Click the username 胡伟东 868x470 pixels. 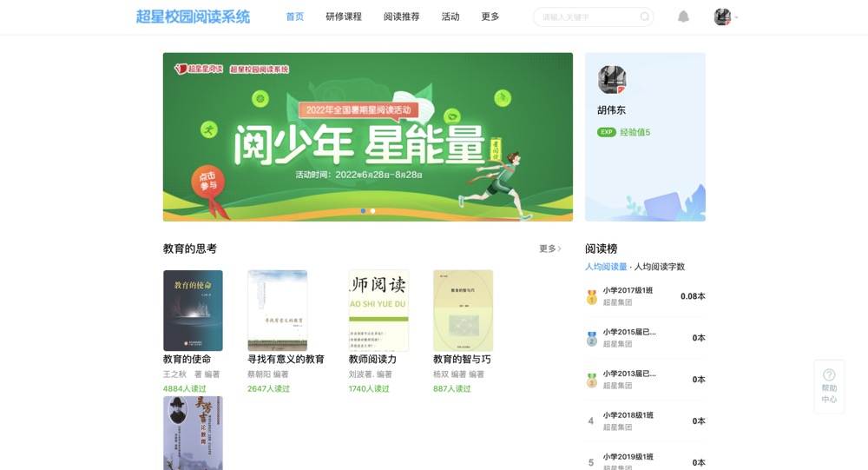(x=611, y=110)
